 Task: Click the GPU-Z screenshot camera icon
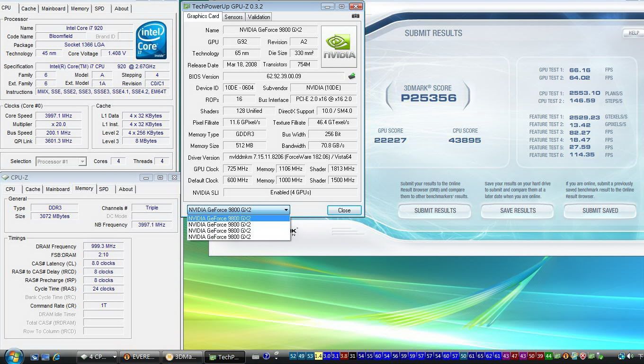click(355, 16)
